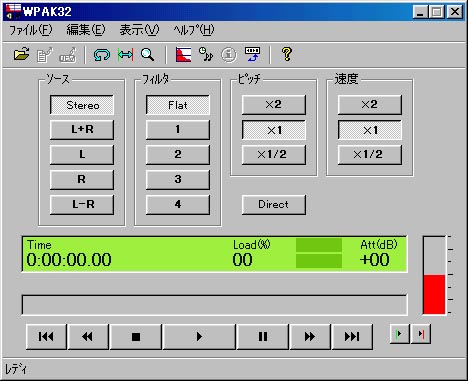The image size is (468, 381).
Task: Click the Att(dB) +00 value
Action: coord(375,260)
